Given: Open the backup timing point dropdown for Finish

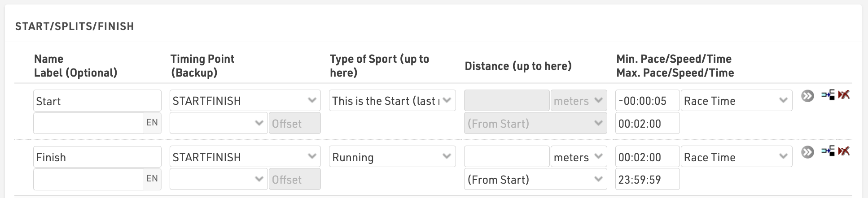Looking at the screenshot, I should [x=219, y=179].
